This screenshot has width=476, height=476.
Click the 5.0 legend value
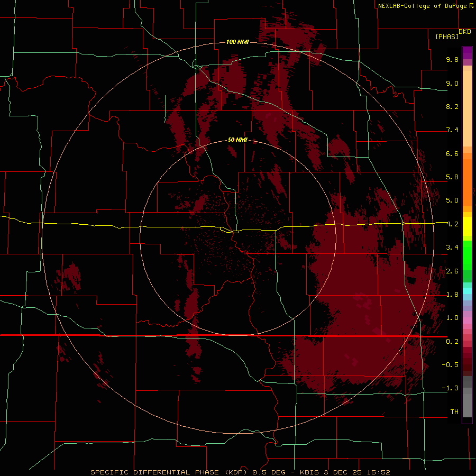click(x=452, y=200)
